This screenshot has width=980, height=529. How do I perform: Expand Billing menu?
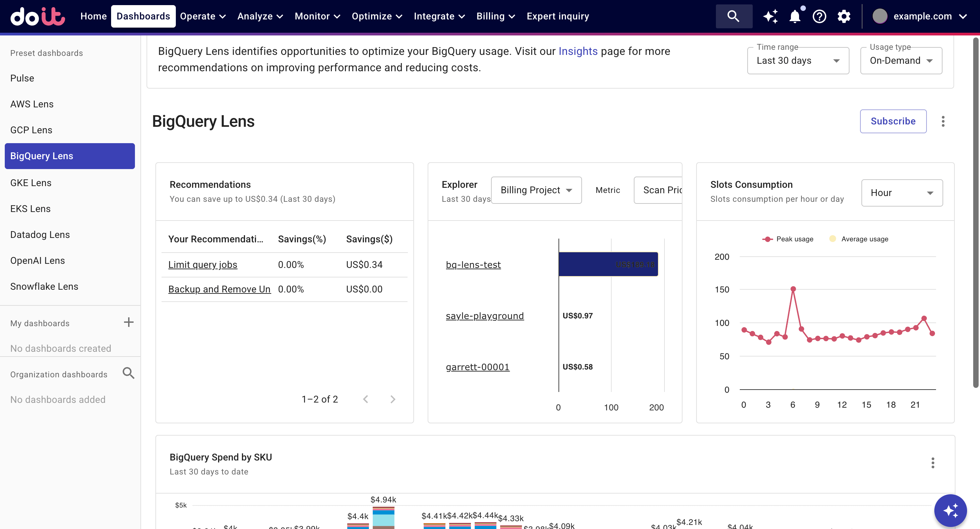(x=496, y=16)
